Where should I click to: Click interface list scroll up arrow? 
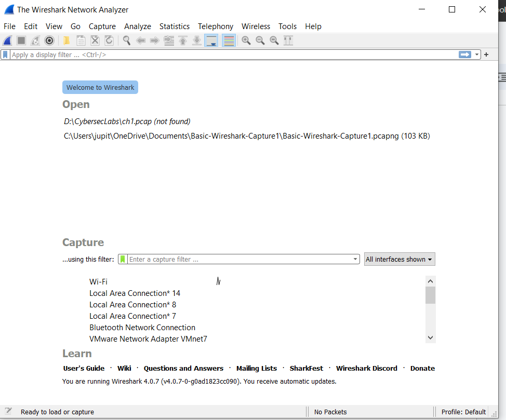pyautogui.click(x=430, y=281)
